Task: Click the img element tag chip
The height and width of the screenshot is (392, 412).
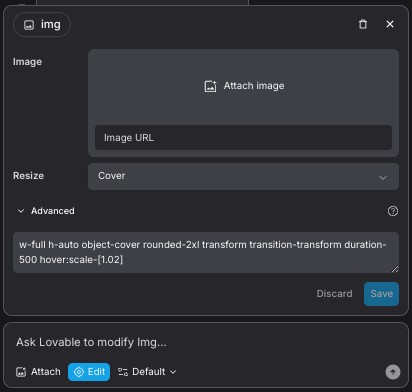Action: (x=42, y=24)
